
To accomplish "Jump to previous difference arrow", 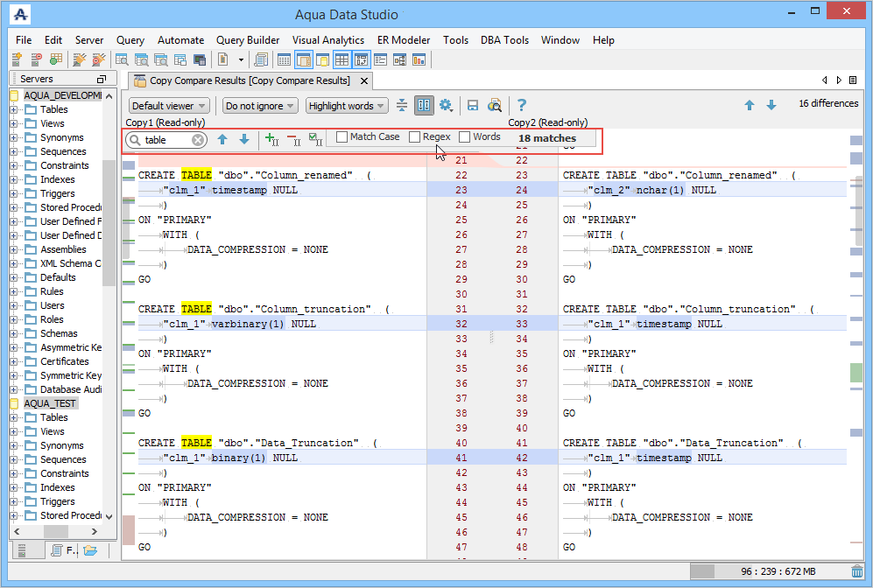I will [750, 105].
